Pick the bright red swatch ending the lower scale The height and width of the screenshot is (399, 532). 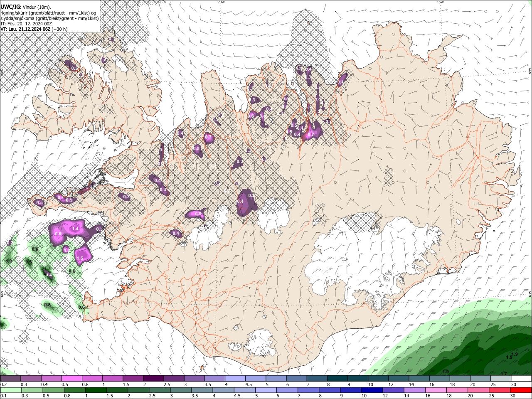tap(521, 390)
